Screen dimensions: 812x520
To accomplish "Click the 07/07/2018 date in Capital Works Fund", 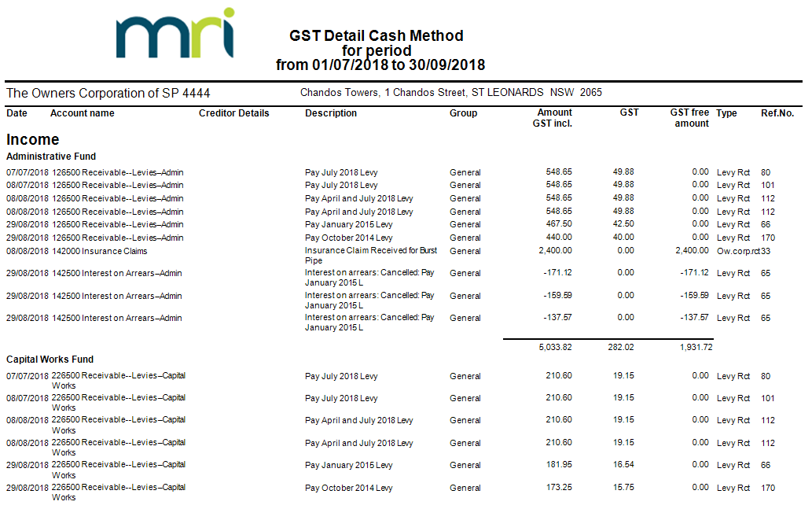I will [28, 376].
